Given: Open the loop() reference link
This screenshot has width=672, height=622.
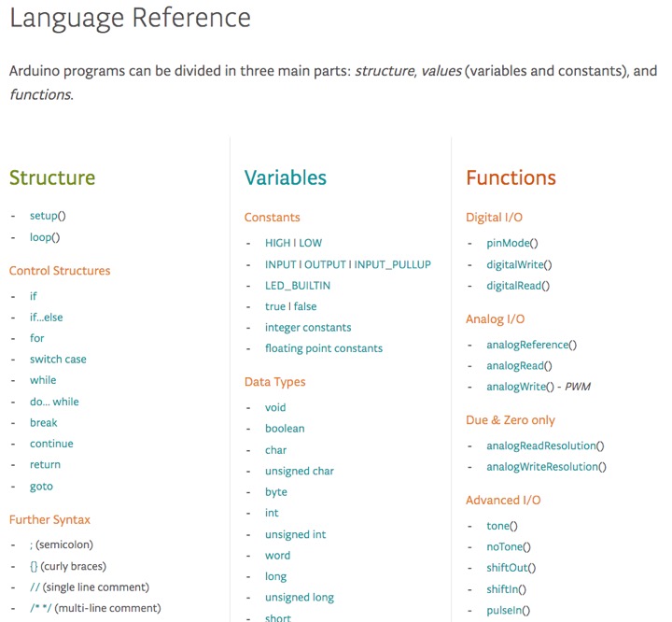Looking at the screenshot, I should [45, 237].
